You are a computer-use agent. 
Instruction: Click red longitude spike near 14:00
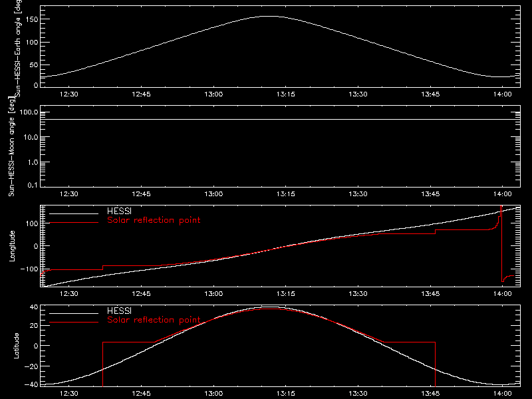(501, 243)
